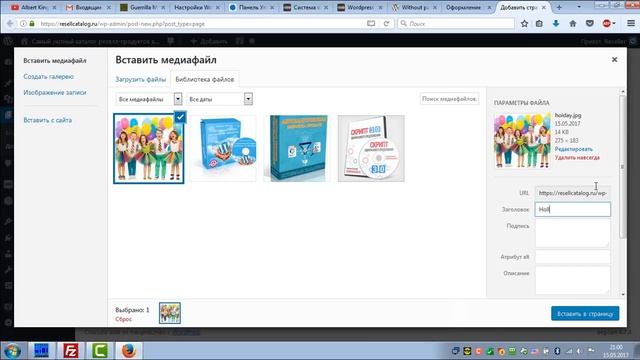The width and height of the screenshot is (640, 360).
Task: Click the 'Атрибут alt' input field
Action: click(573, 257)
